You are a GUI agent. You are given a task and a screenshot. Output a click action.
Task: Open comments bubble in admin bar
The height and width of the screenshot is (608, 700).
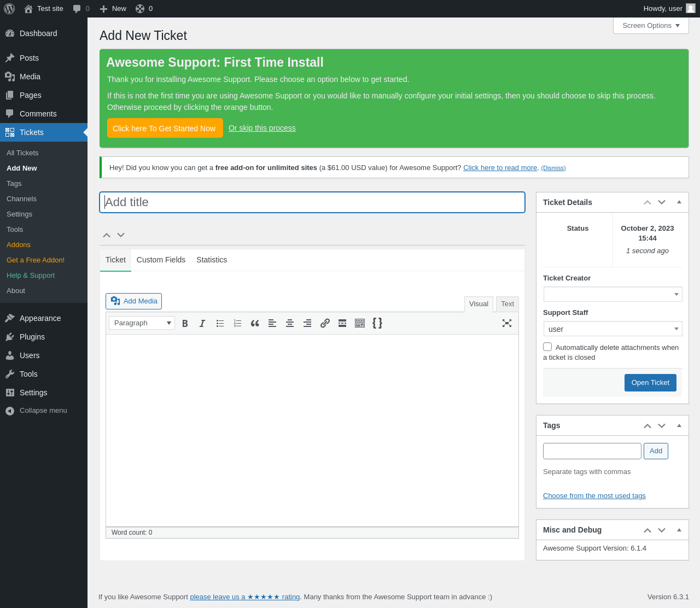[81, 9]
